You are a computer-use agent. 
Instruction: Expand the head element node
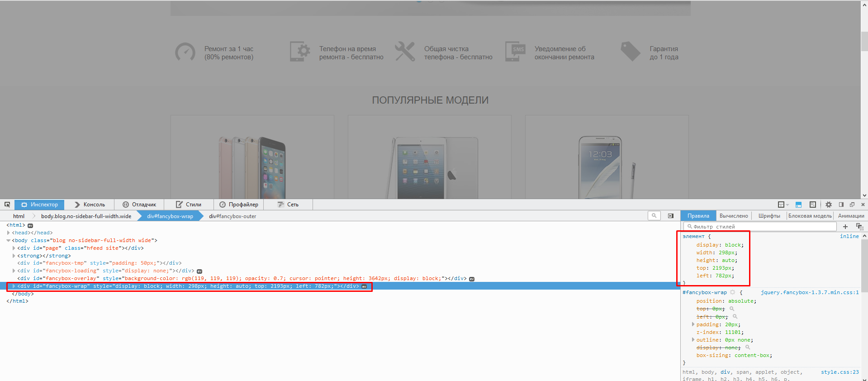(x=9, y=233)
